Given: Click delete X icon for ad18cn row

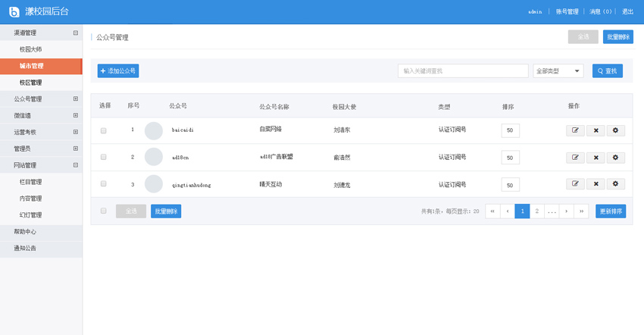Looking at the screenshot, I should pos(596,158).
